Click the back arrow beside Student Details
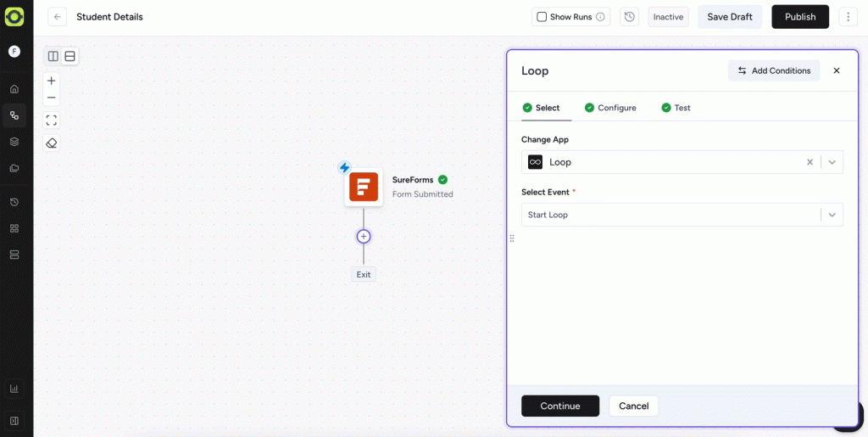Viewport: 868px width, 437px height. [57, 17]
